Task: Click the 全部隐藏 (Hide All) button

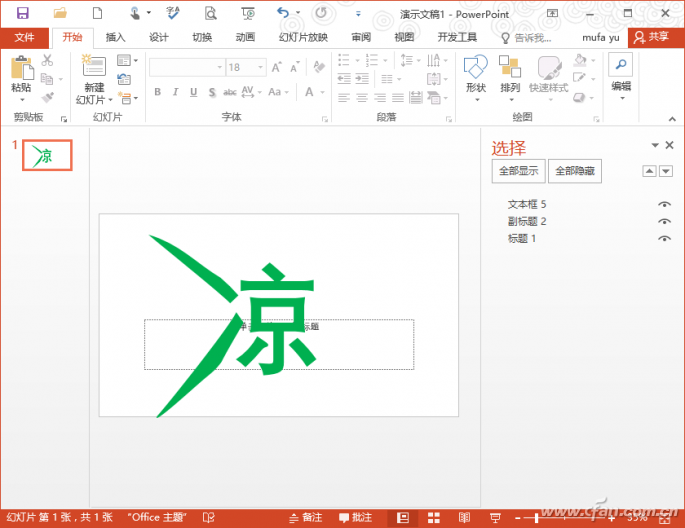Action: pyautogui.click(x=574, y=171)
